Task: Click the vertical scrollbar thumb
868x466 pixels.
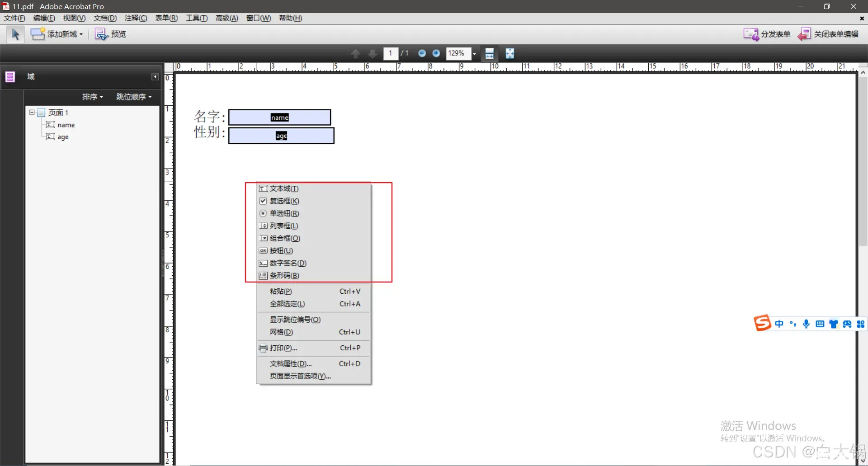Action: pos(863,161)
